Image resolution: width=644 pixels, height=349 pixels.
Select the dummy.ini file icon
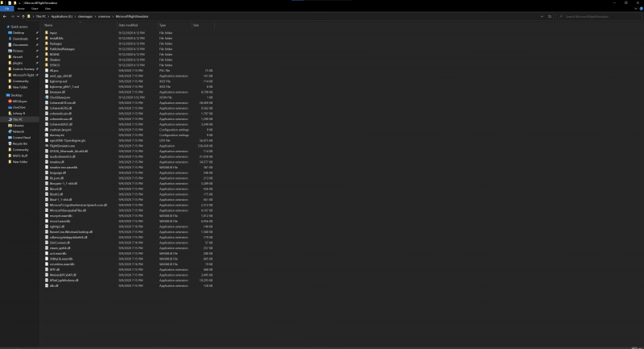(x=47, y=135)
